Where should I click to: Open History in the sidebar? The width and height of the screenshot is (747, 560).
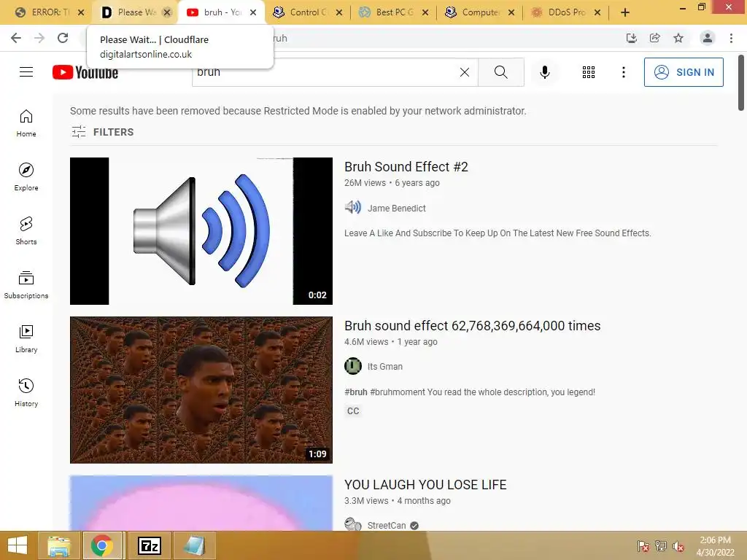[x=26, y=392]
